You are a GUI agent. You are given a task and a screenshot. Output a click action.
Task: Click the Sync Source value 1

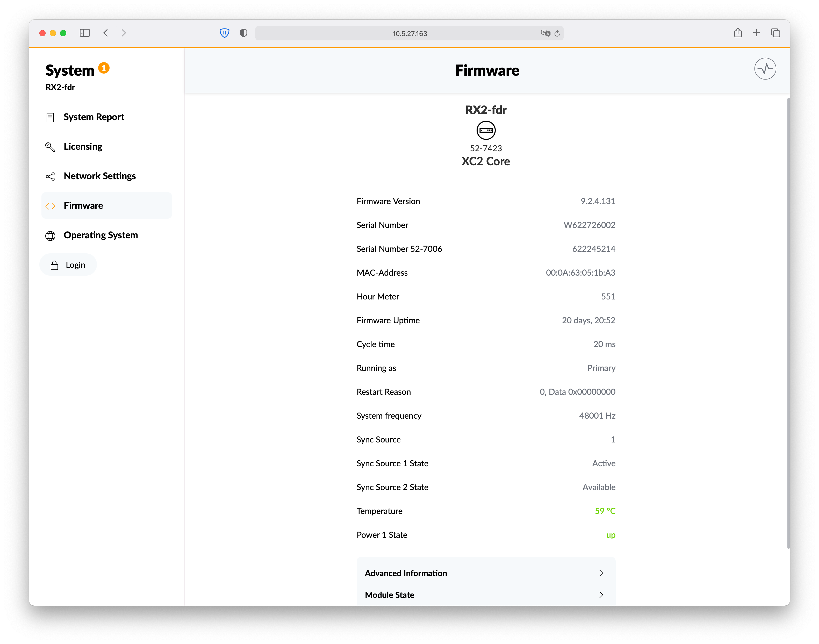(613, 439)
